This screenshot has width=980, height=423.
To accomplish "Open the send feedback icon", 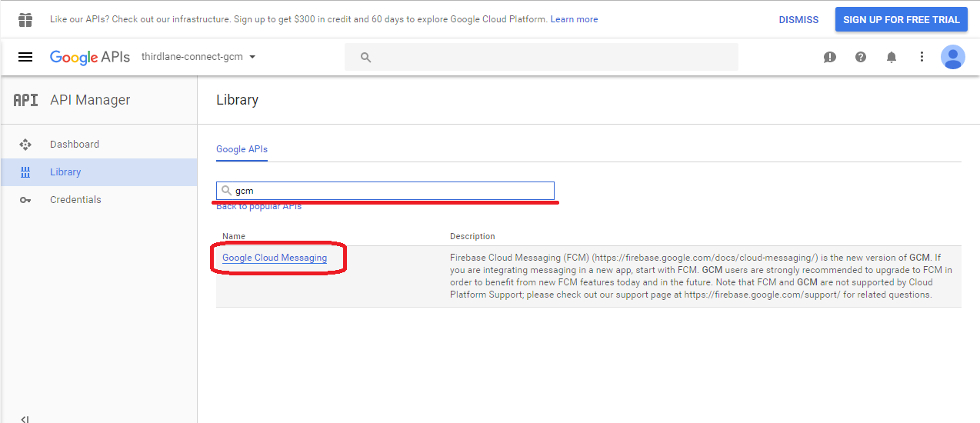I will point(830,57).
